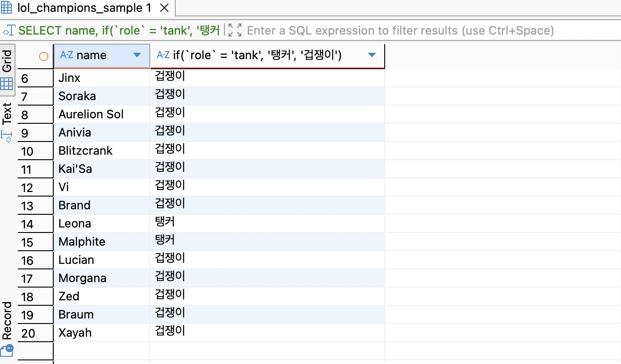Select row number 15
Viewport: 621px width, 364px height.
pos(36,242)
